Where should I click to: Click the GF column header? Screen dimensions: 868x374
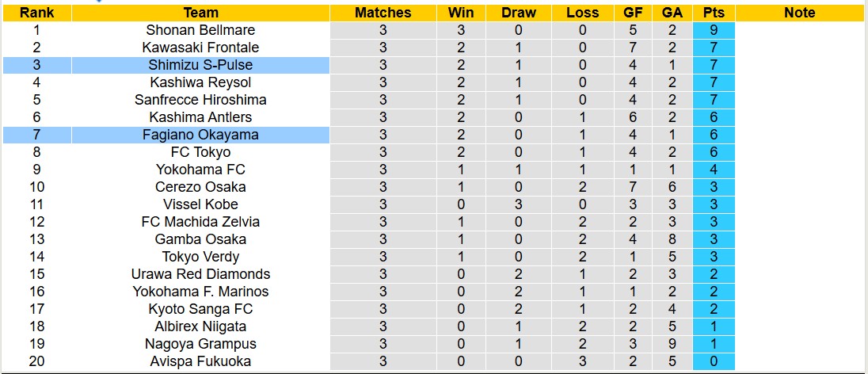pyautogui.click(x=632, y=13)
